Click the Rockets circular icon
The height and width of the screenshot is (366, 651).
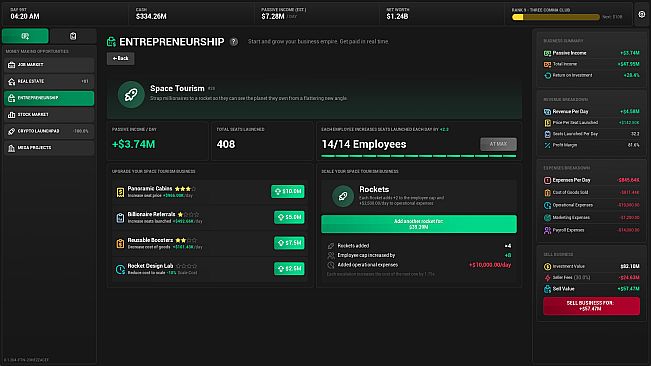tap(343, 196)
